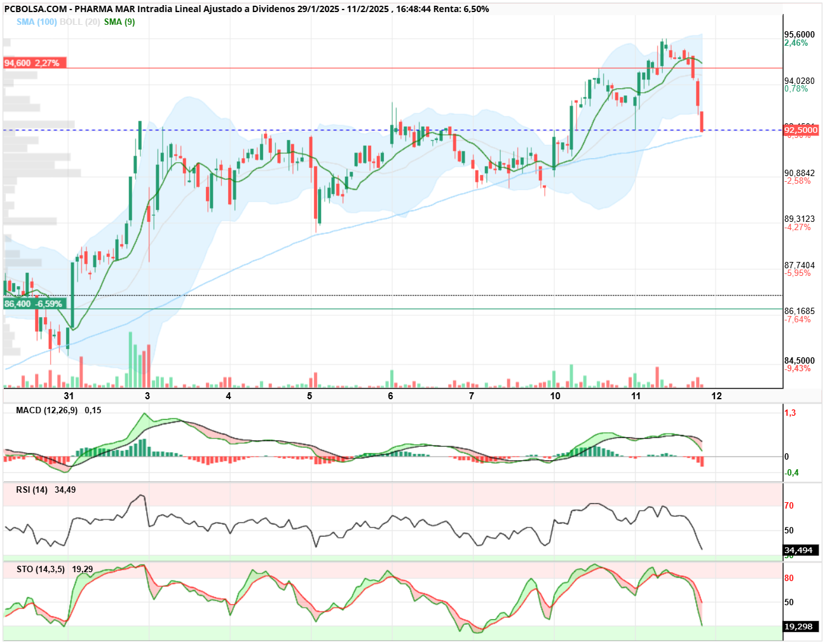Screen dimensions: 825x644
Task: Select the green 86,400 support level tag
Action: tap(35, 304)
